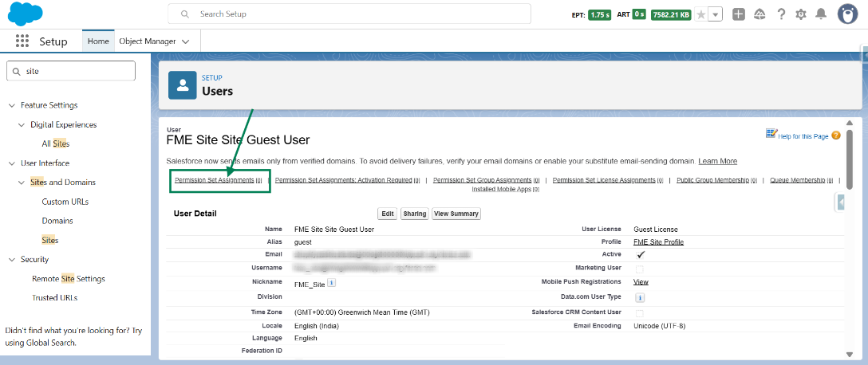Click the Mobile Push Registrations View link
This screenshot has height=365, width=868.
click(x=641, y=282)
